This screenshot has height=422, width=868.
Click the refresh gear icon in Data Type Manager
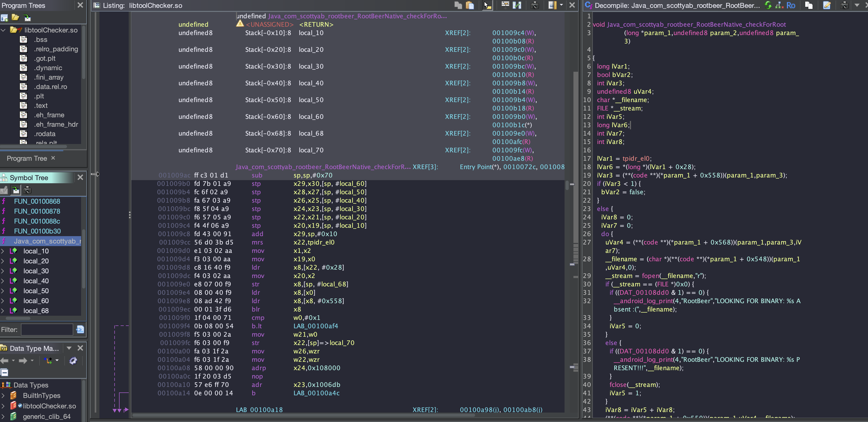[x=73, y=361]
